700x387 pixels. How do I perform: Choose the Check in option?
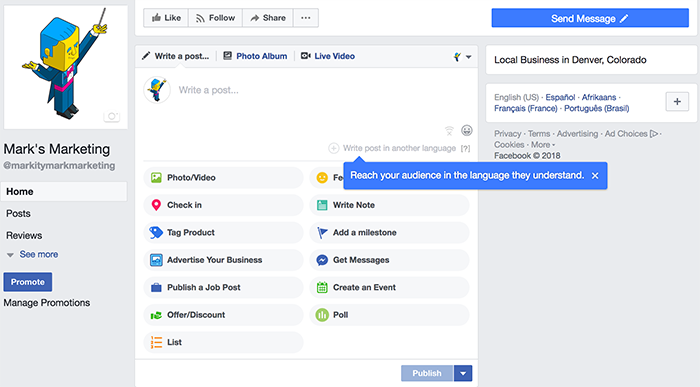(223, 205)
